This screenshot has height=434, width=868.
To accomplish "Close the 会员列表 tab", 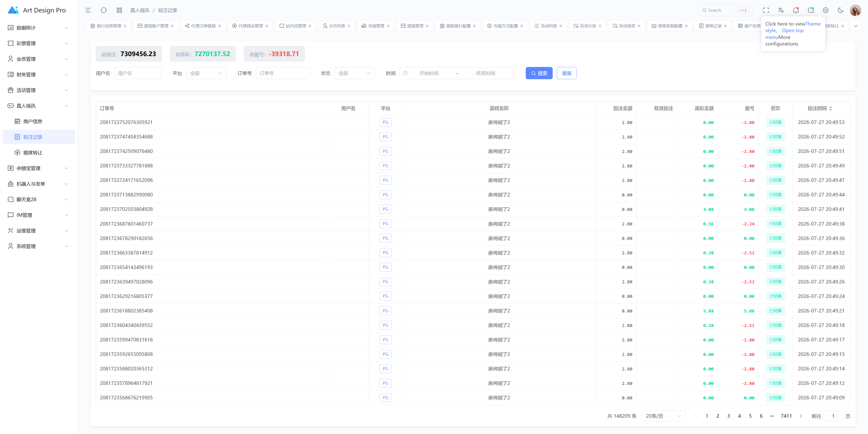I will click(349, 26).
